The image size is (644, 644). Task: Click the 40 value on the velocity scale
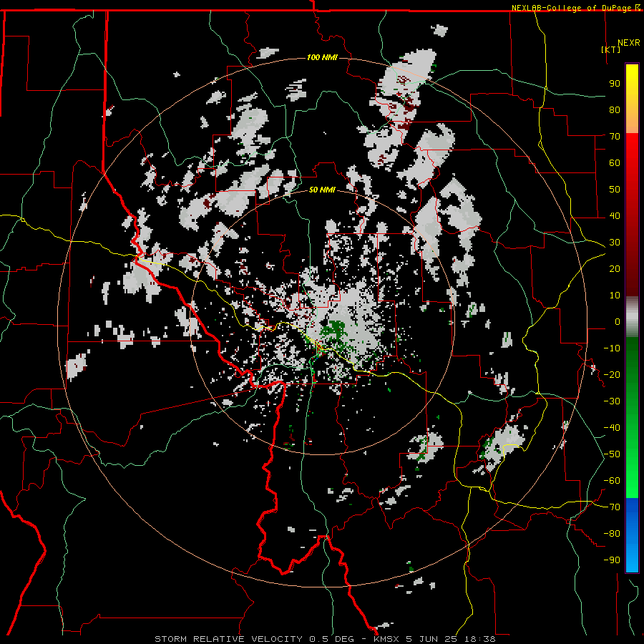[x=615, y=215]
